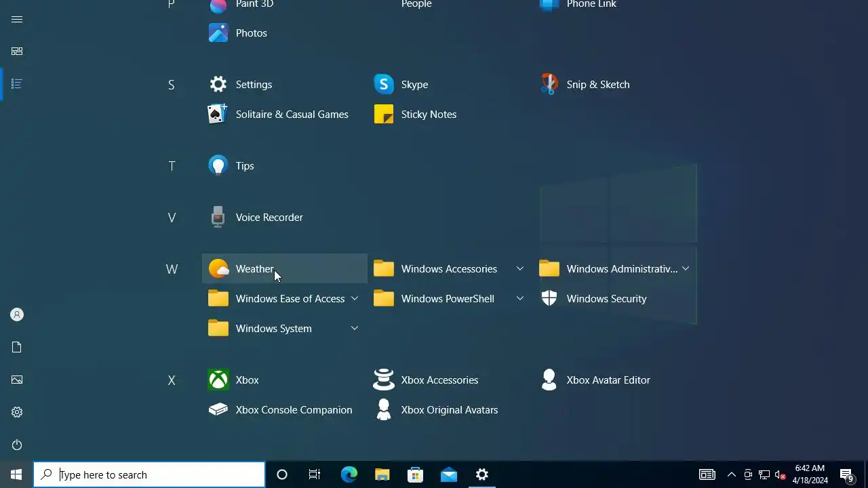Open the volume tray icon

pos(781,474)
